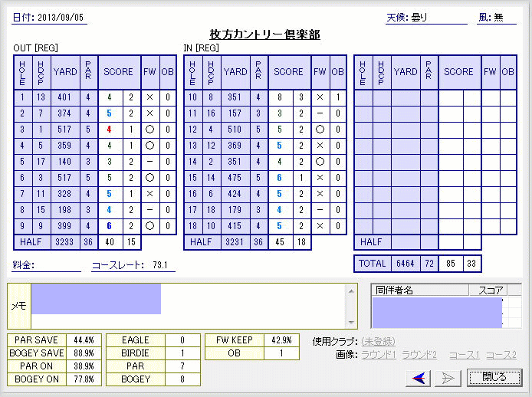Click hole 15 yardage 475
This screenshot has width=532, height=397.
235,178
